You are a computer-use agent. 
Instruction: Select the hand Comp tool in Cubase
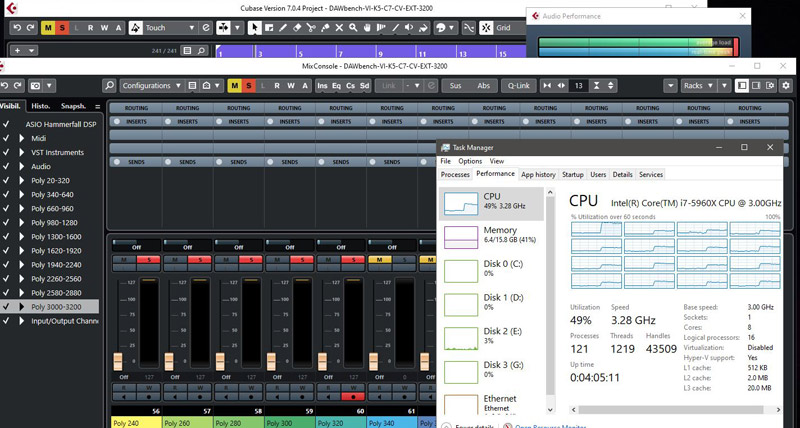[x=367, y=28]
